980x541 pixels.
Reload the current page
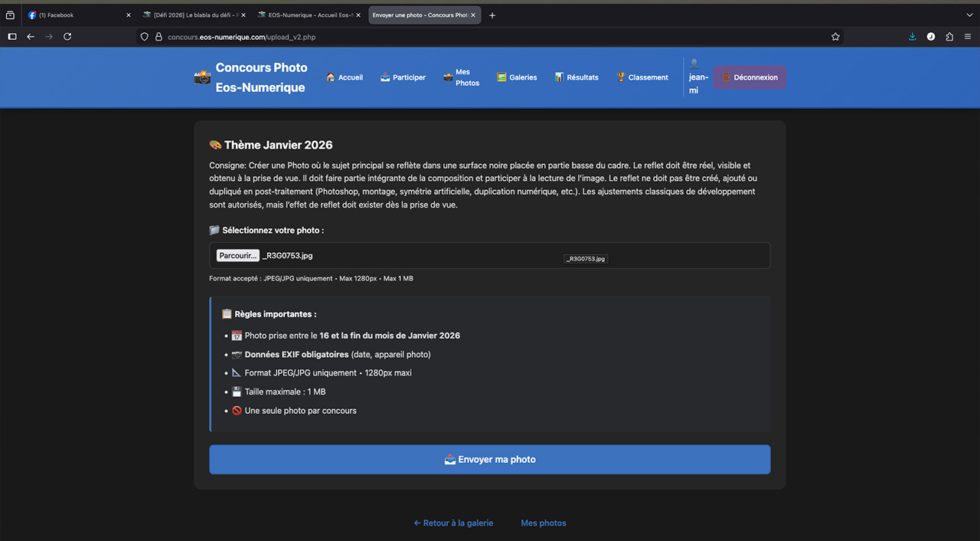[67, 37]
